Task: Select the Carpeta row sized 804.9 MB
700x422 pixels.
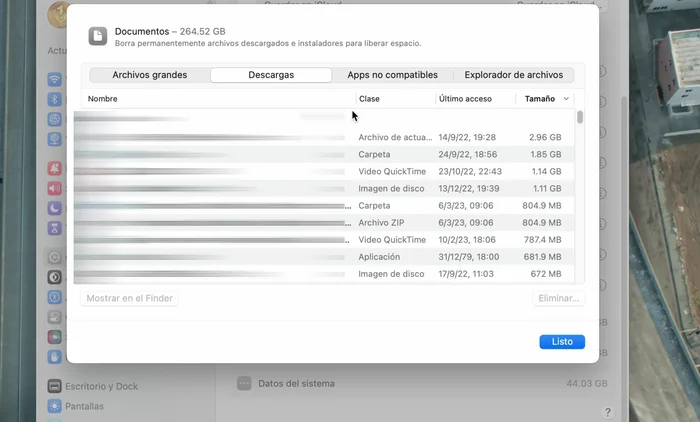Action: (324, 205)
